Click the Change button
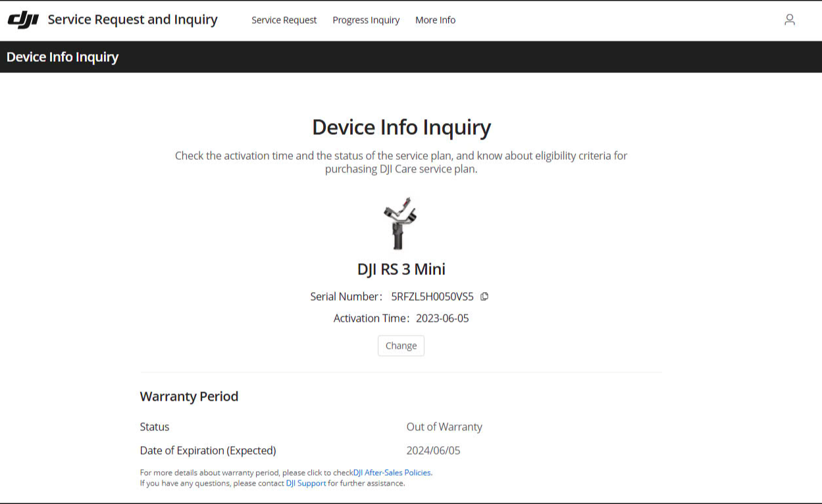This screenshot has width=822, height=504. click(x=401, y=345)
